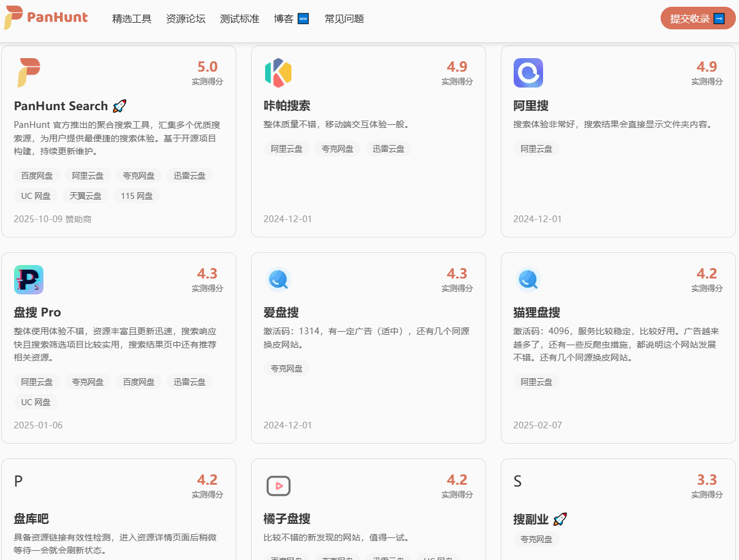Click the 橘子盘搜 play-button icon
This screenshot has height=560, width=739.
278,485
